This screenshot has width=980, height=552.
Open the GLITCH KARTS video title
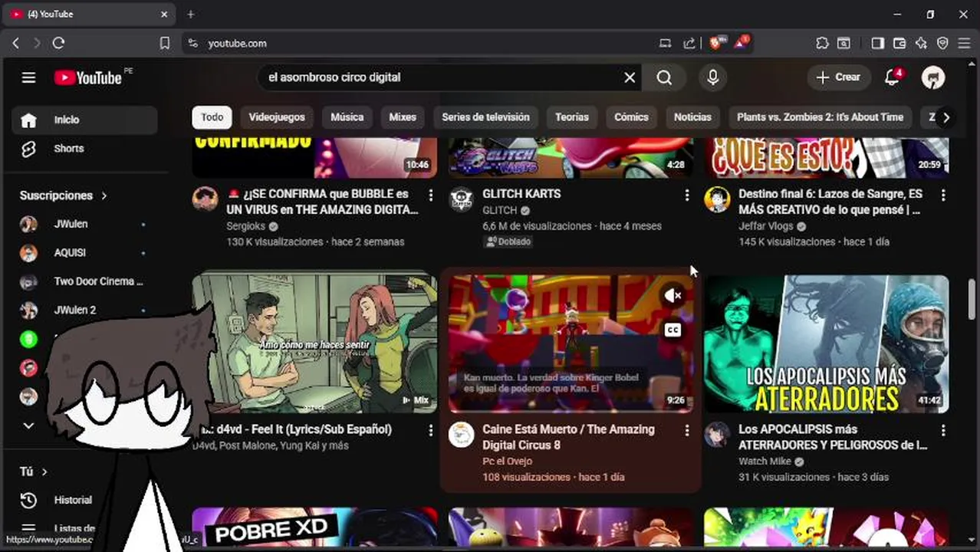[x=521, y=194]
